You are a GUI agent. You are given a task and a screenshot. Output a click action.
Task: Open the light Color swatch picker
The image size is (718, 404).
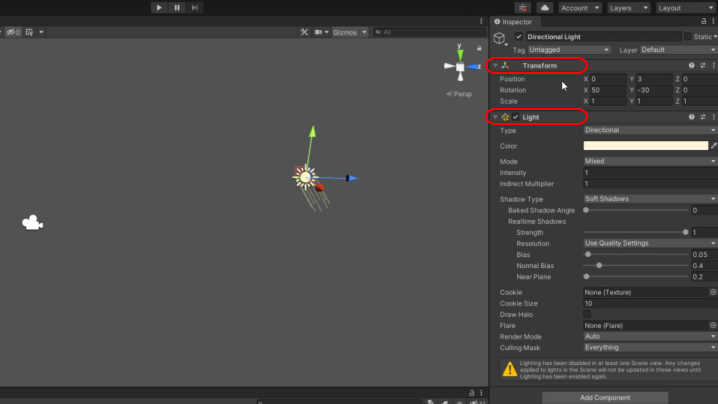[x=646, y=146]
